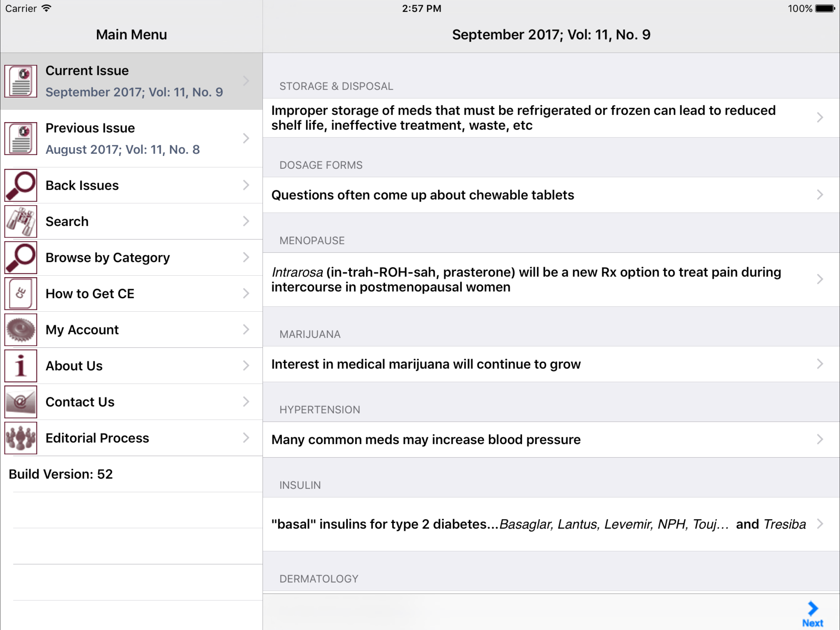The height and width of the screenshot is (630, 840).
Task: Click the Editorial Process people icon
Action: (21, 438)
